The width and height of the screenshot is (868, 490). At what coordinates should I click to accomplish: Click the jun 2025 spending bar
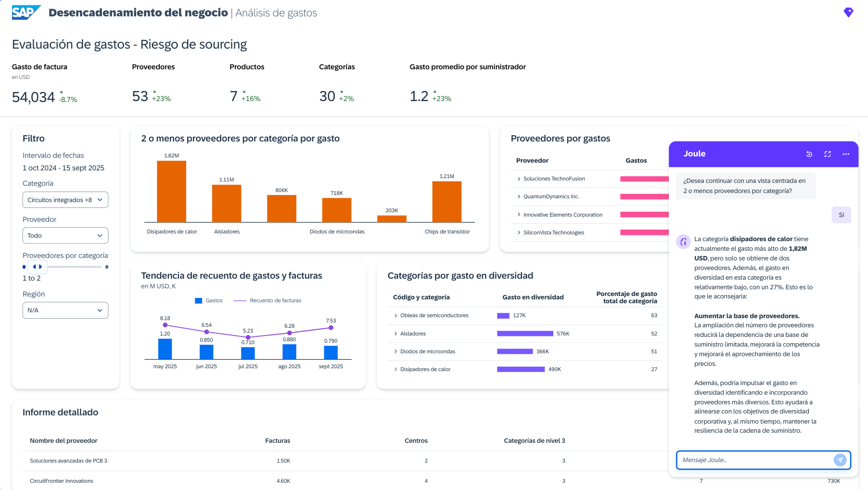pyautogui.click(x=206, y=352)
